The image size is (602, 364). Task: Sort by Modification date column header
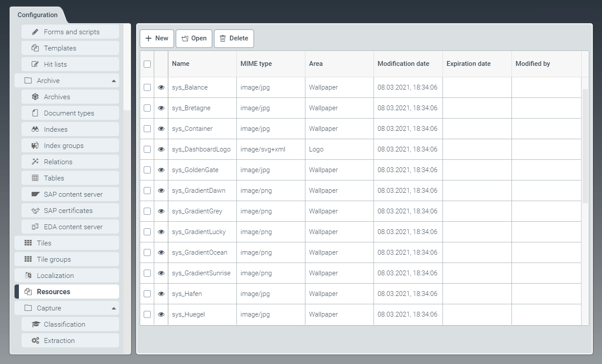(403, 64)
